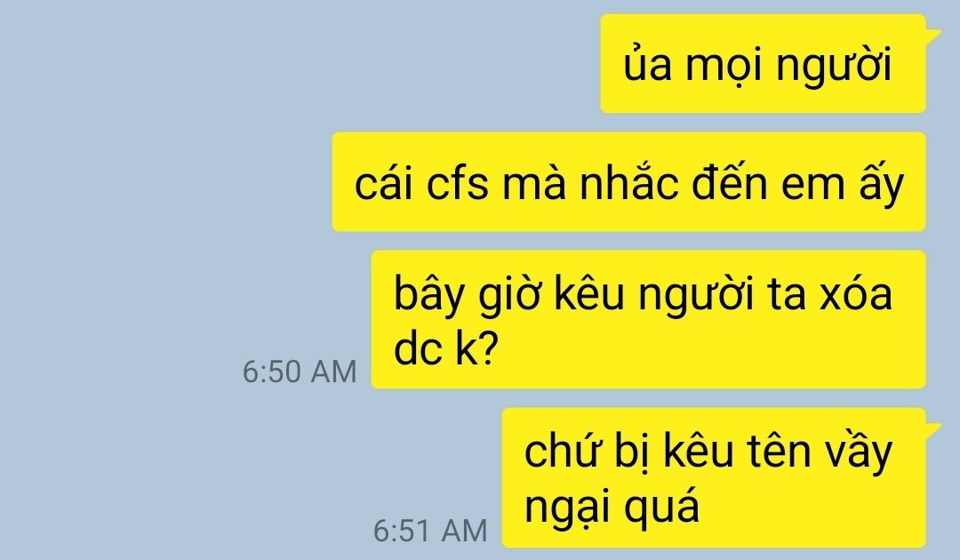Click the tail of the "ủa mọi người" bubble
This screenshot has height=560, width=960.
coord(933,36)
